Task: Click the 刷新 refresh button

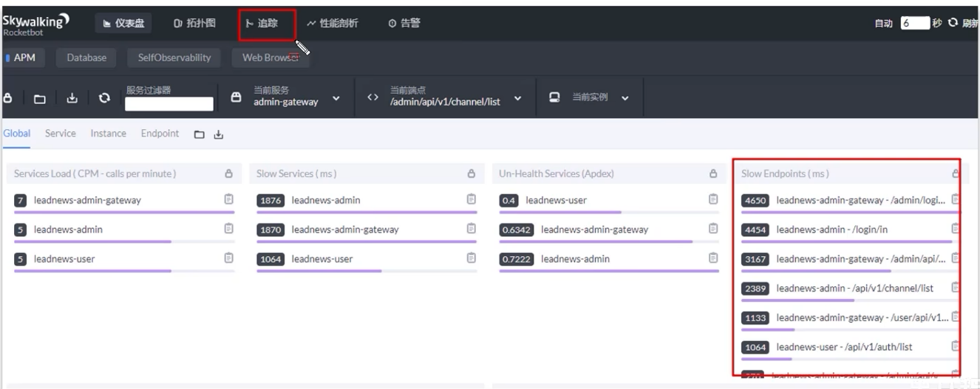Action: click(x=964, y=23)
